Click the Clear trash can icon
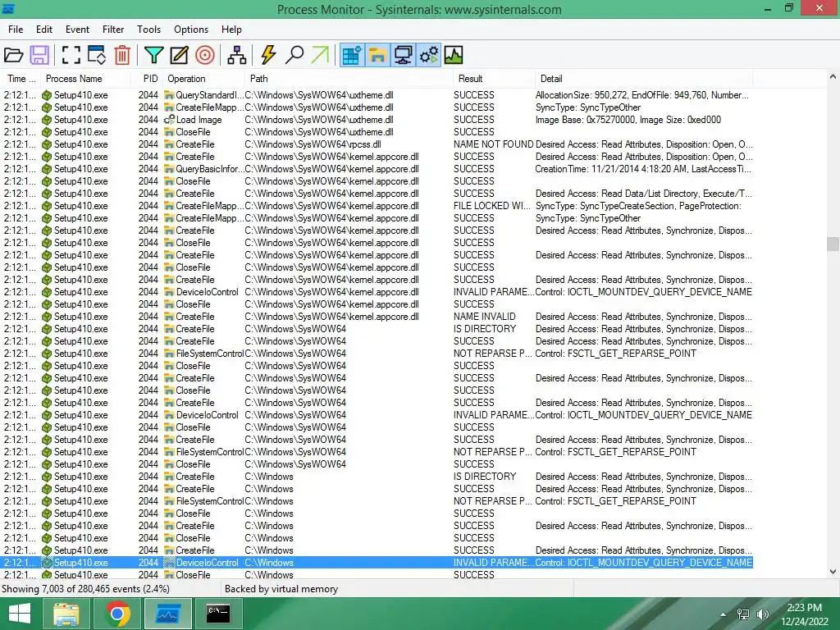This screenshot has height=630, width=840. [x=123, y=55]
